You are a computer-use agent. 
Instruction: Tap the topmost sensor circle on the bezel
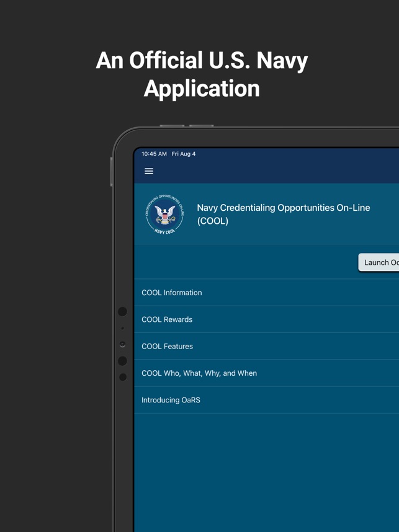click(123, 311)
